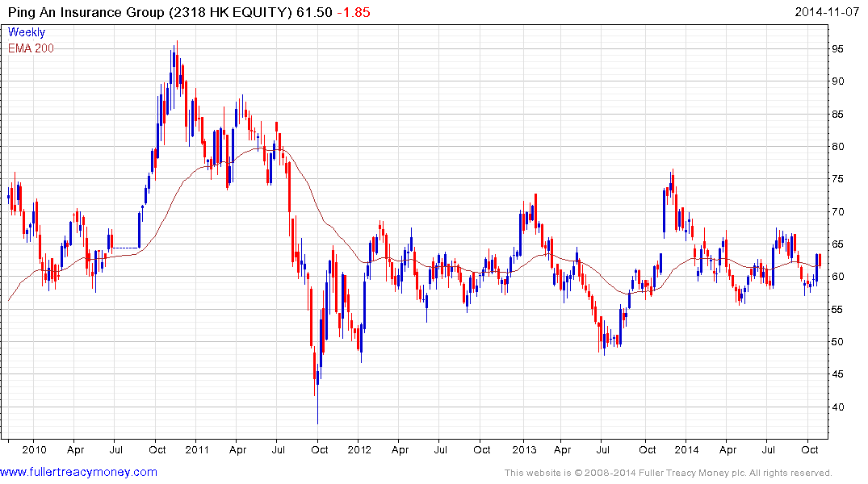
Task: Click the 'EMA 200' legend label
Action: pos(31,48)
